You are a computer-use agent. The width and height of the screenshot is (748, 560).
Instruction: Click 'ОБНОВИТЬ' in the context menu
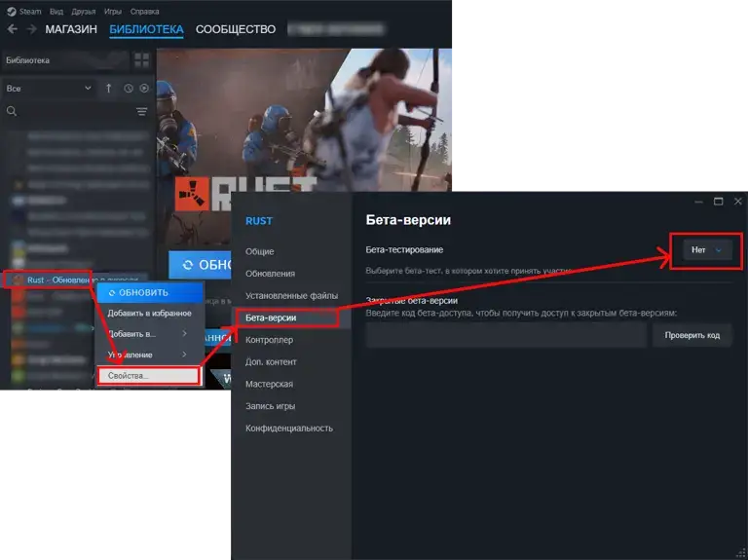point(148,292)
